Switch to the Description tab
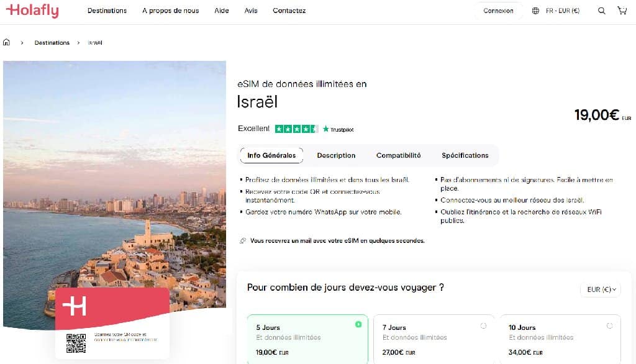The width and height of the screenshot is (636, 364). tap(336, 155)
